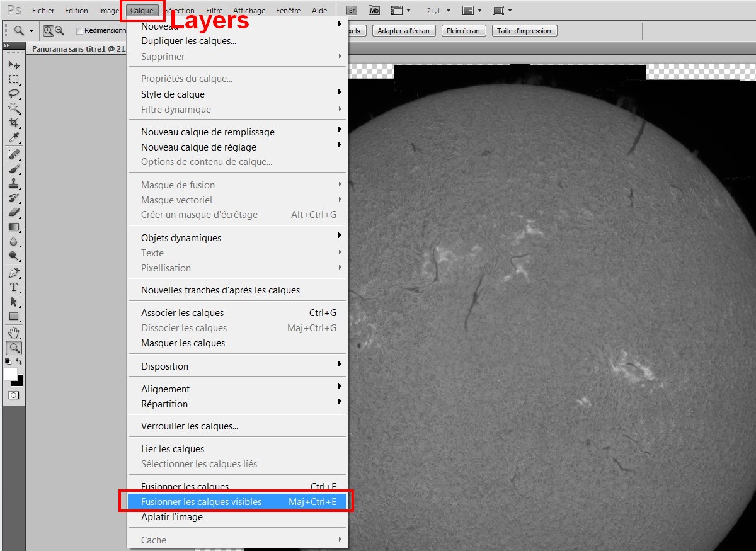
Task: Open the Fichier menu
Action: 43,11
